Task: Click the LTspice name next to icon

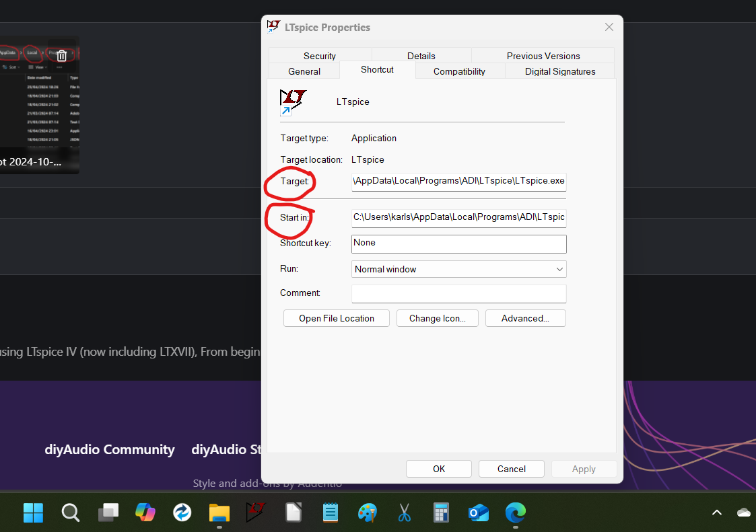Action: pos(353,102)
